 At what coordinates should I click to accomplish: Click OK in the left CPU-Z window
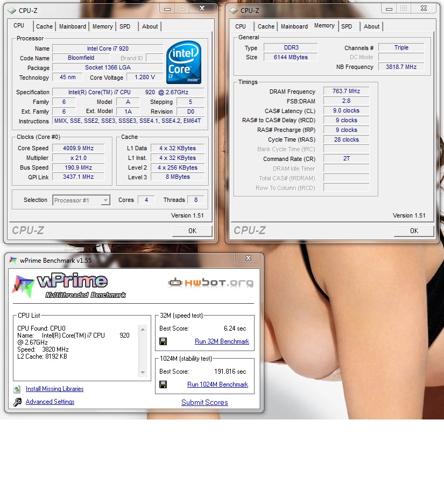(193, 231)
